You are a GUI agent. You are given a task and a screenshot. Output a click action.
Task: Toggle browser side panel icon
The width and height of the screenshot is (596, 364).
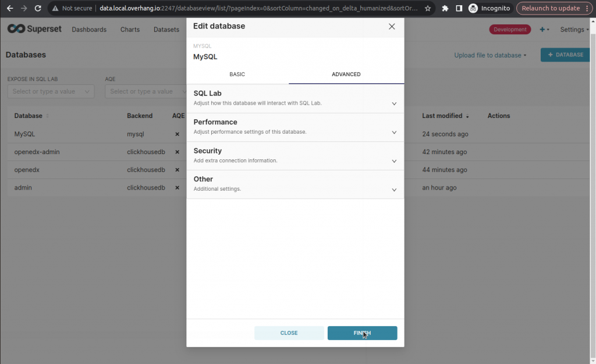(x=459, y=8)
